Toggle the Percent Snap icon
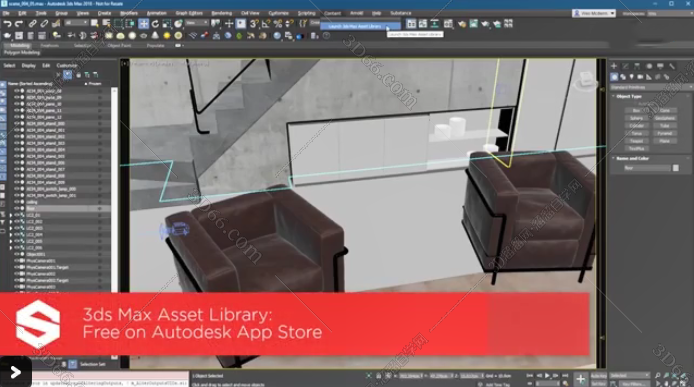 coord(278,23)
